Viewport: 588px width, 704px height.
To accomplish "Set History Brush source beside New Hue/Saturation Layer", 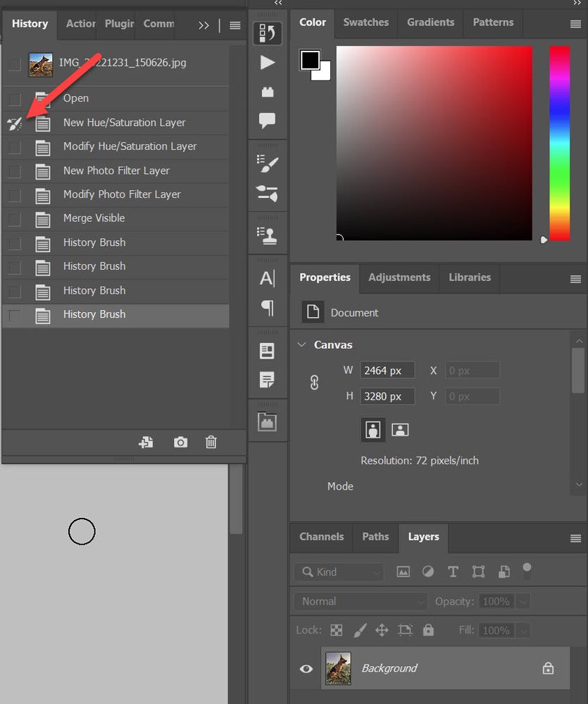I will pos(14,123).
